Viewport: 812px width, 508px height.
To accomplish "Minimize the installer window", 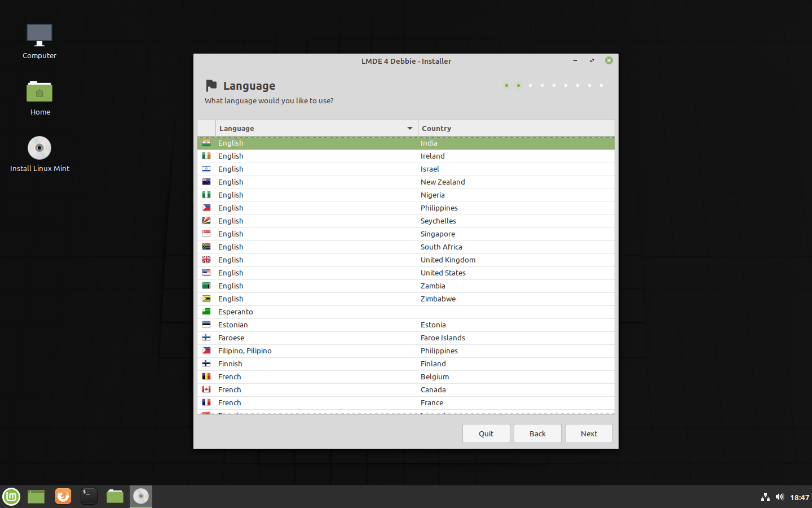I will pyautogui.click(x=575, y=60).
